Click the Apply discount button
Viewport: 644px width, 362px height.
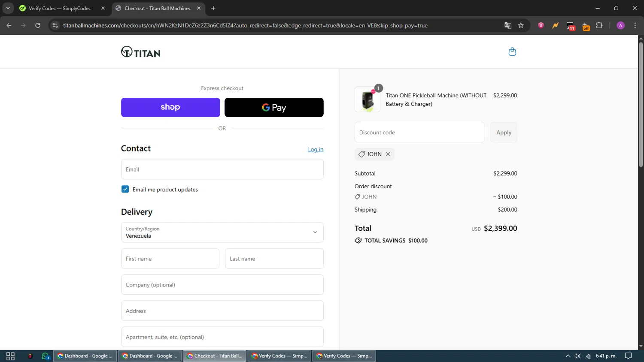(x=504, y=132)
